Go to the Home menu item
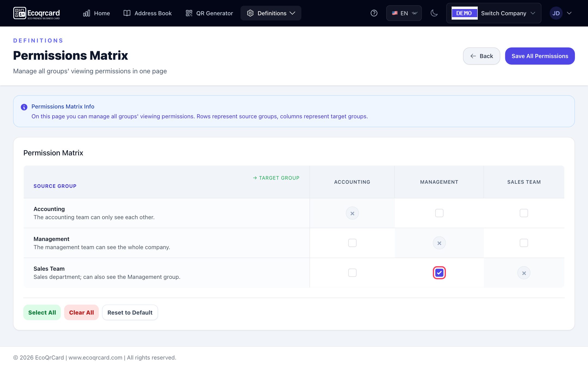The width and height of the screenshot is (588, 368). (x=97, y=13)
